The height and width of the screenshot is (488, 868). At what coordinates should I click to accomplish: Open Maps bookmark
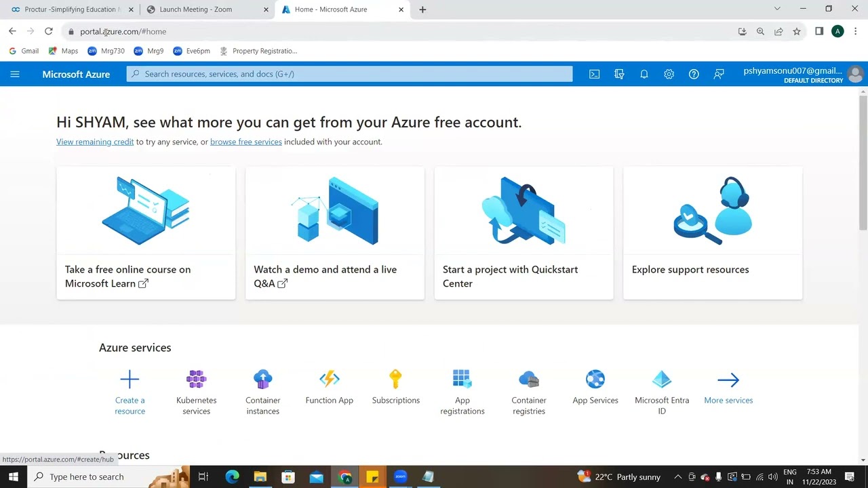click(x=63, y=51)
